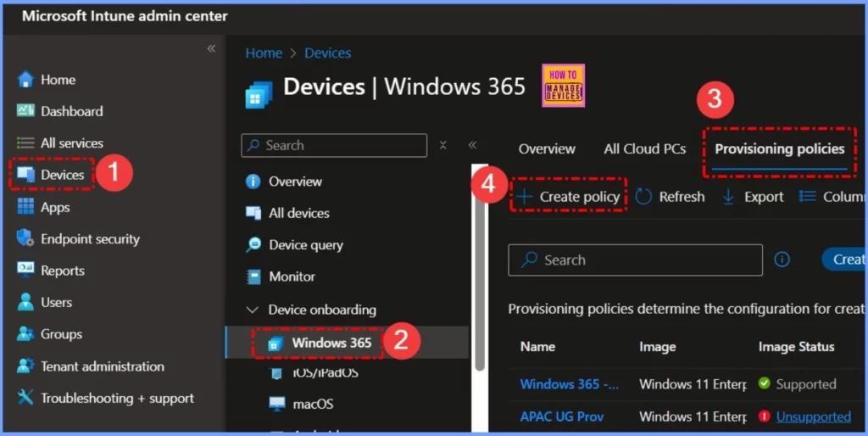This screenshot has height=436, width=868.
Task: Click the Endpoint security shield icon
Action: pos(25,238)
